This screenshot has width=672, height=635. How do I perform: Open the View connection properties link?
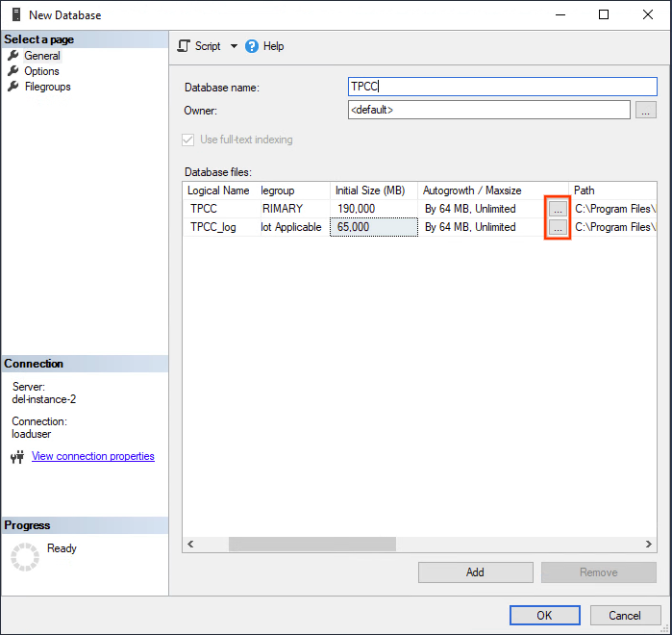click(x=92, y=456)
